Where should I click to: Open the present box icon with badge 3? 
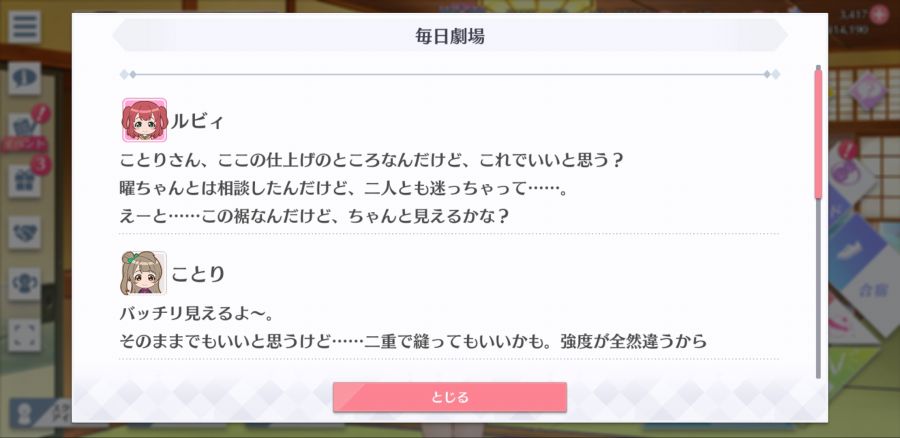pos(26,179)
